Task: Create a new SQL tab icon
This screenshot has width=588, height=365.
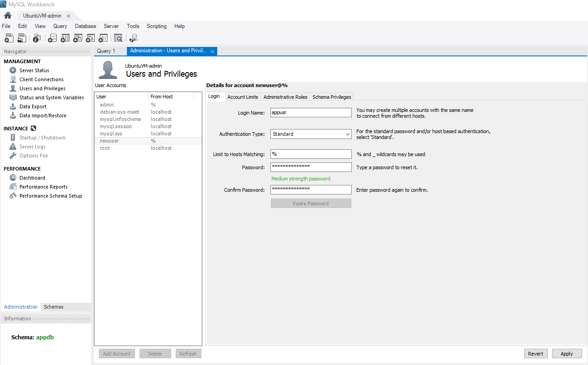Action: pos(9,38)
